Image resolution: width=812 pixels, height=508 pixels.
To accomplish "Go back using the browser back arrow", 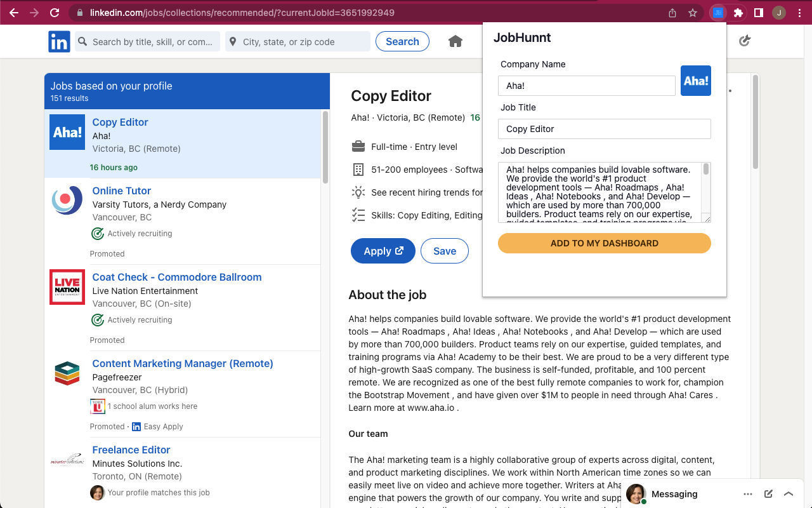I will [x=13, y=11].
